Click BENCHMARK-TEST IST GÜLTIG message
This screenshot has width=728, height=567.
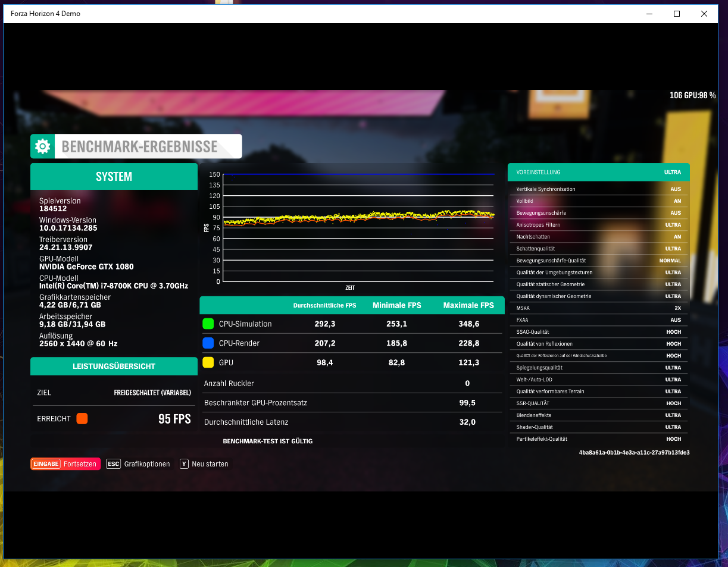[x=268, y=441]
